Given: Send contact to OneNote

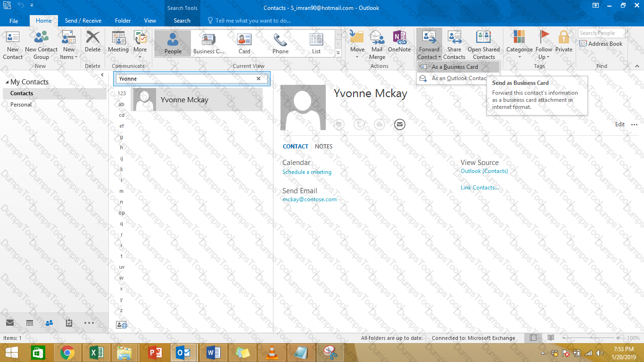Looking at the screenshot, I should pos(399,41).
